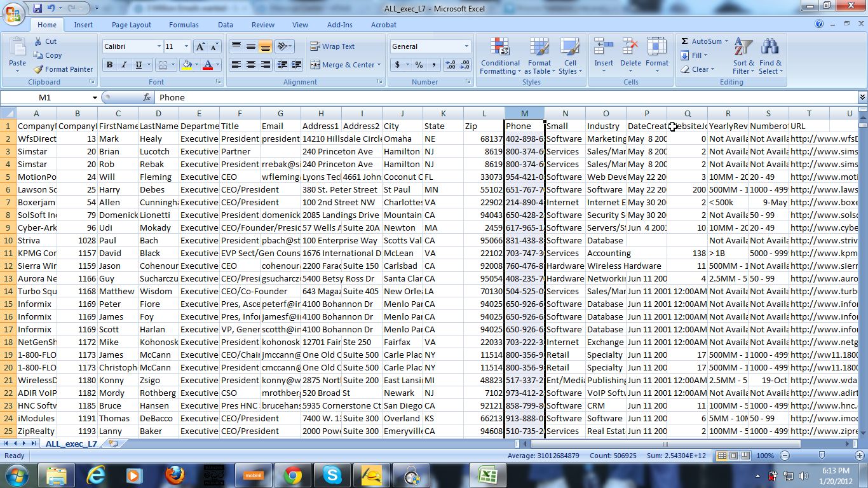
Task: Open the Insert ribbon tab
Action: click(x=83, y=25)
